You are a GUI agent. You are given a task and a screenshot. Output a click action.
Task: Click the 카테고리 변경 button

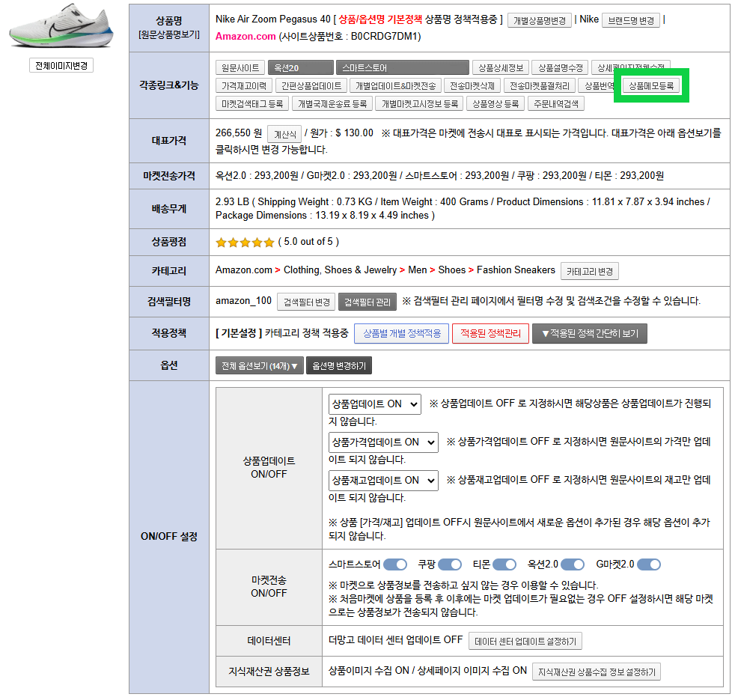click(590, 271)
